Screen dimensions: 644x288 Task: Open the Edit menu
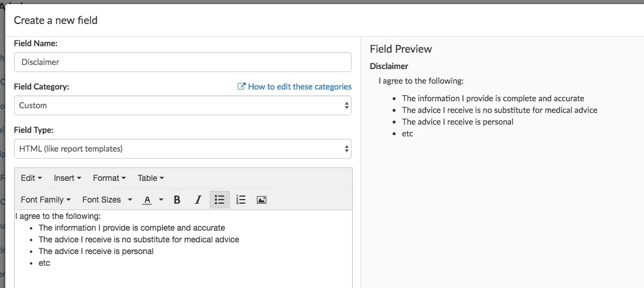(x=31, y=178)
